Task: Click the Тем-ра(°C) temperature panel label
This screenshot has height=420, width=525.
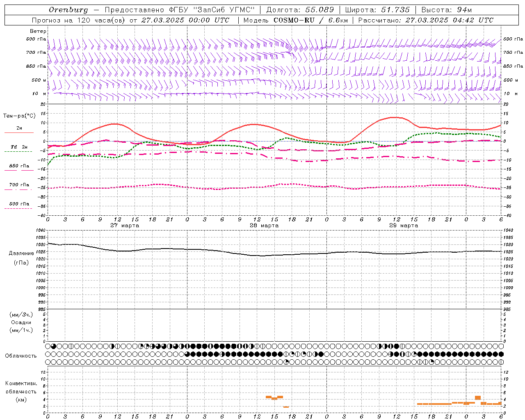Action: click(19, 116)
